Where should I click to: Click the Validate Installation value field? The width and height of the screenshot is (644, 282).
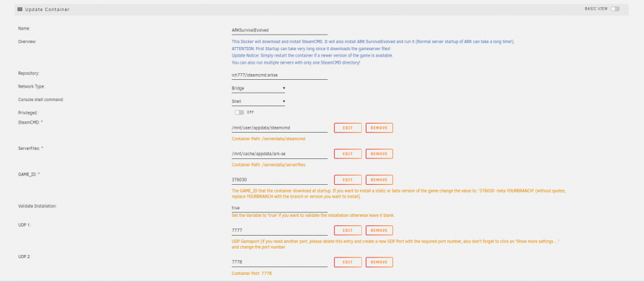point(279,208)
